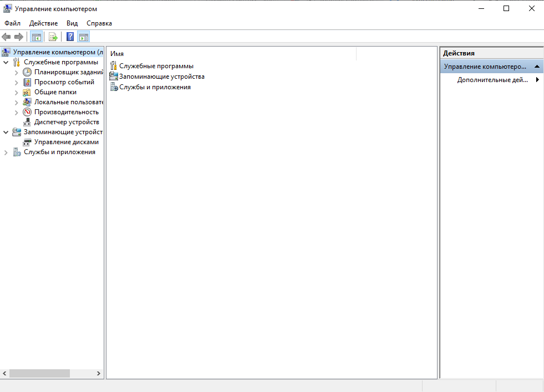
Task: Click the Performance icon in the tree
Action: click(x=27, y=112)
